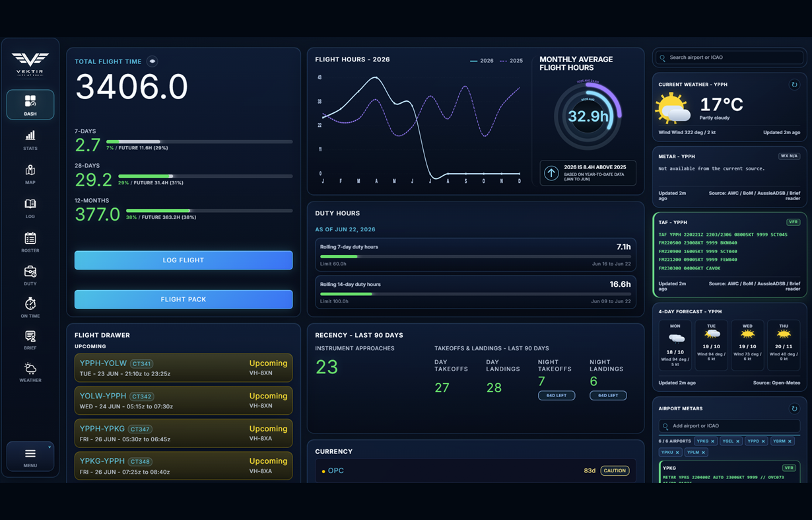
Task: Click the 12-months flight time progress bar
Action: tap(209, 211)
